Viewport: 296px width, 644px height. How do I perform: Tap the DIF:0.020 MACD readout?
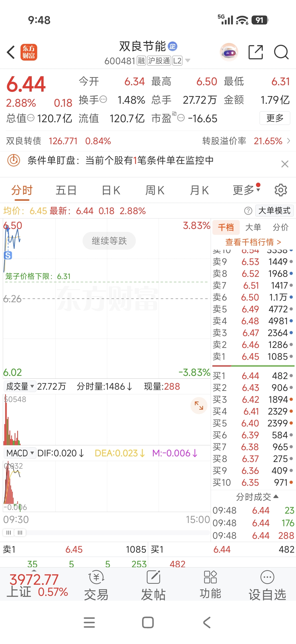coord(60,453)
